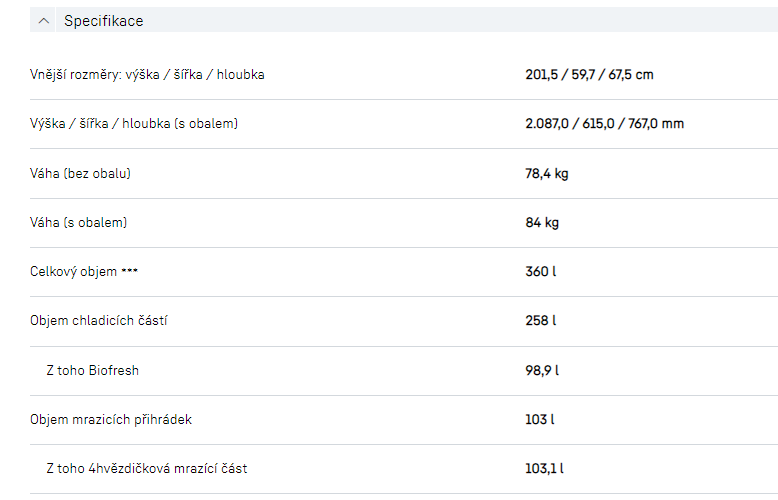The image size is (778, 500).
Task: Select the 78,4 kg weight value
Action: point(546,174)
